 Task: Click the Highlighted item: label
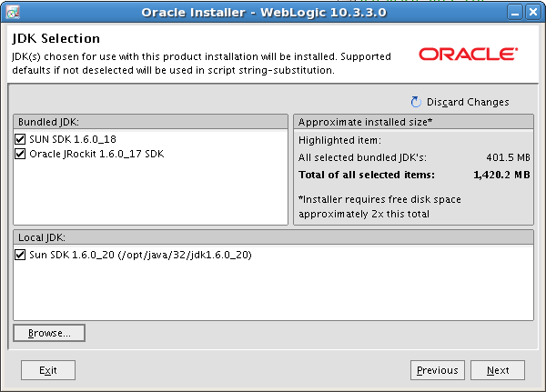tap(339, 140)
